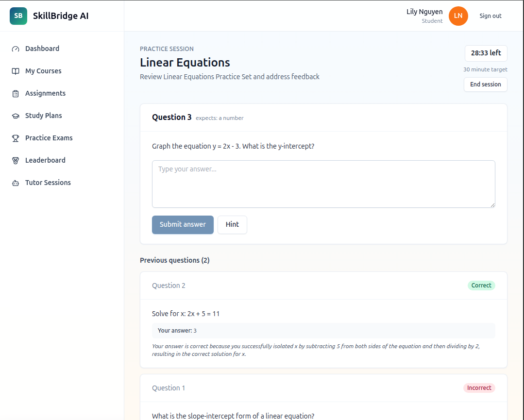Open Assignments in the sidebar

coord(45,94)
